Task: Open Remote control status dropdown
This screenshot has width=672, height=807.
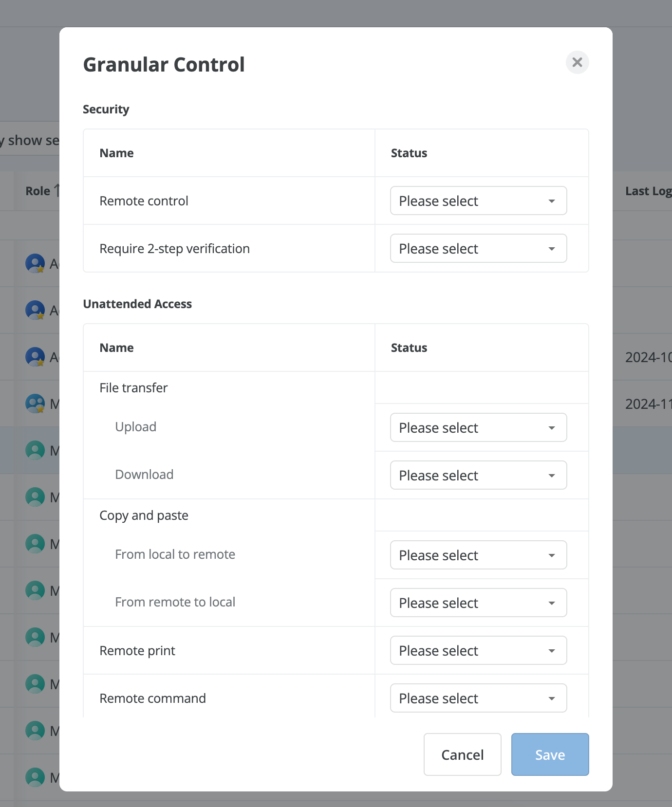Action: point(478,201)
